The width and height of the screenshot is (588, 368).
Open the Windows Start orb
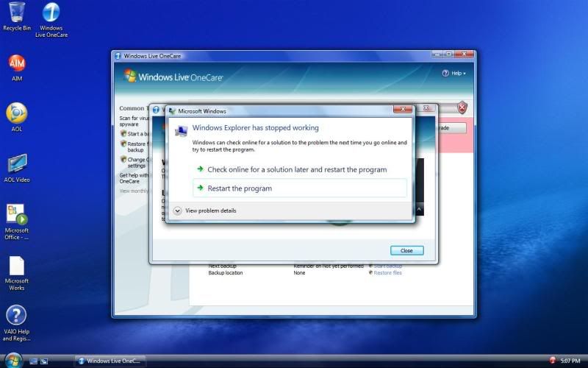14,361
